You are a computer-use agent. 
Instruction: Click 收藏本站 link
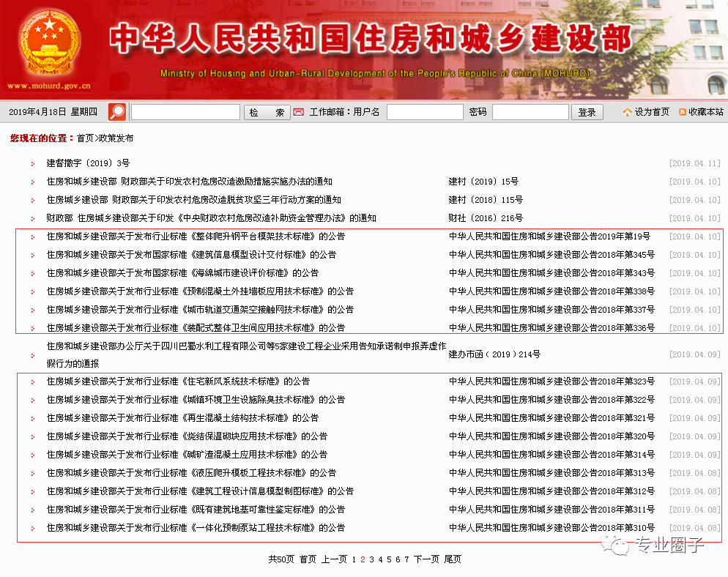(x=706, y=112)
